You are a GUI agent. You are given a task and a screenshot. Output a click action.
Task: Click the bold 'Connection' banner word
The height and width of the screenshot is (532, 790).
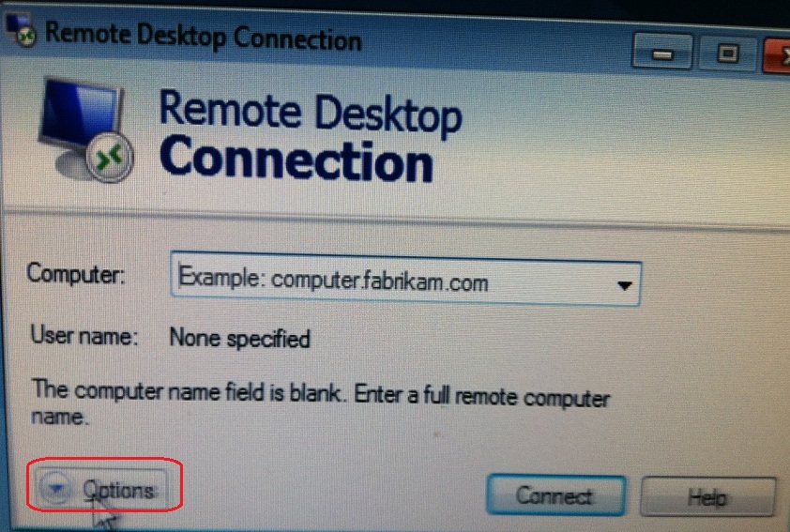[x=296, y=159]
